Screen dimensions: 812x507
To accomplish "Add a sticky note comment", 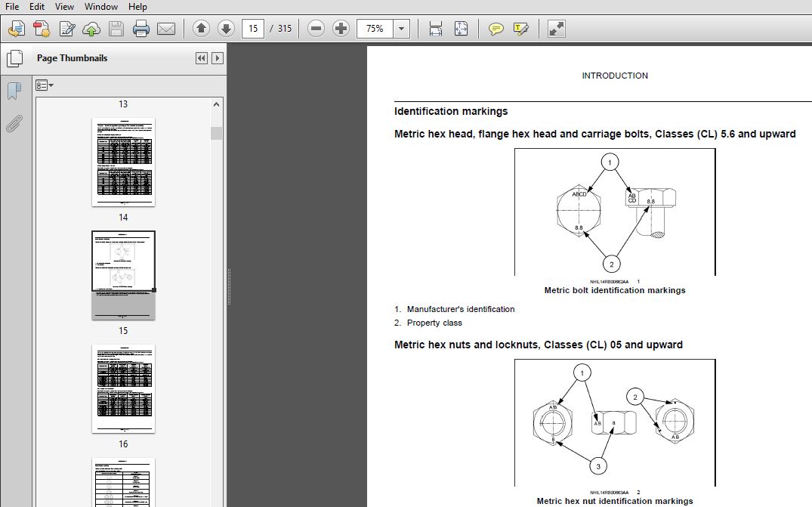I will pos(496,29).
